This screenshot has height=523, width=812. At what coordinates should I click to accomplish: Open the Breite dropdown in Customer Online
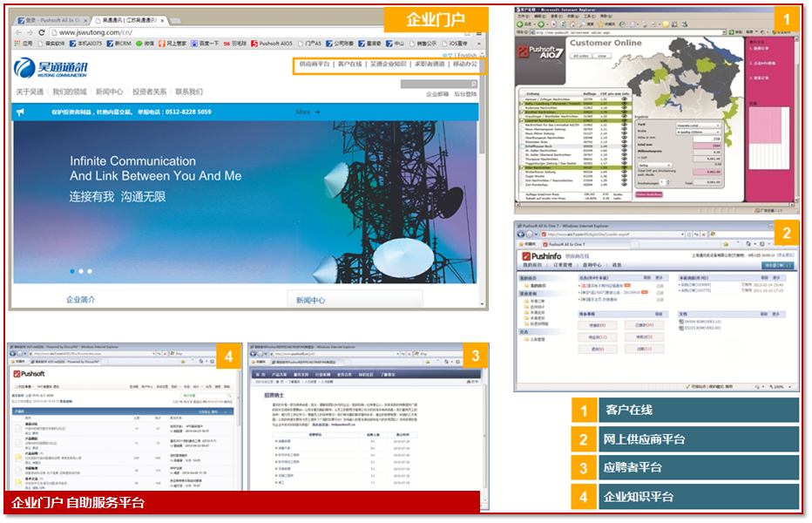coord(699,132)
